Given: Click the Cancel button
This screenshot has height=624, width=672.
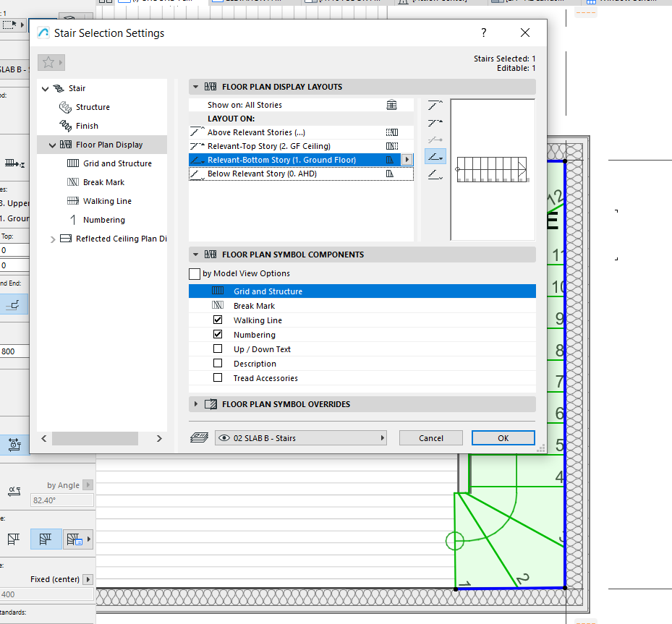Looking at the screenshot, I should pyautogui.click(x=430, y=438).
